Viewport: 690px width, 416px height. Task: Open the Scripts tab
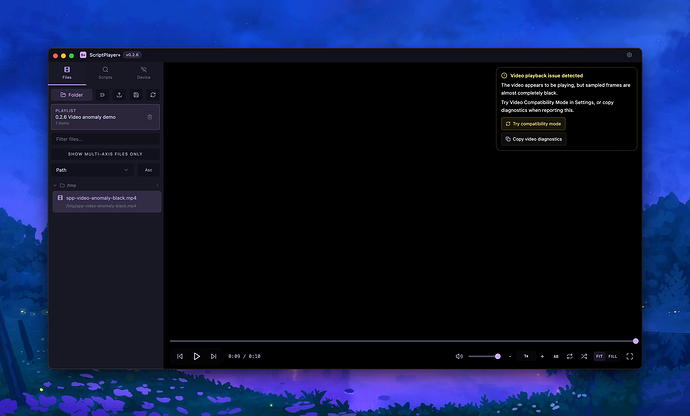click(105, 73)
